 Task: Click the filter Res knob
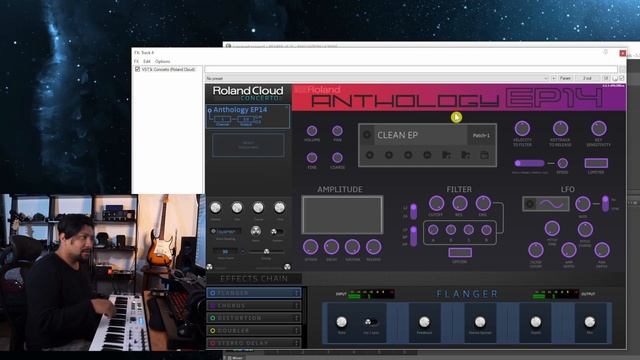[x=460, y=203]
